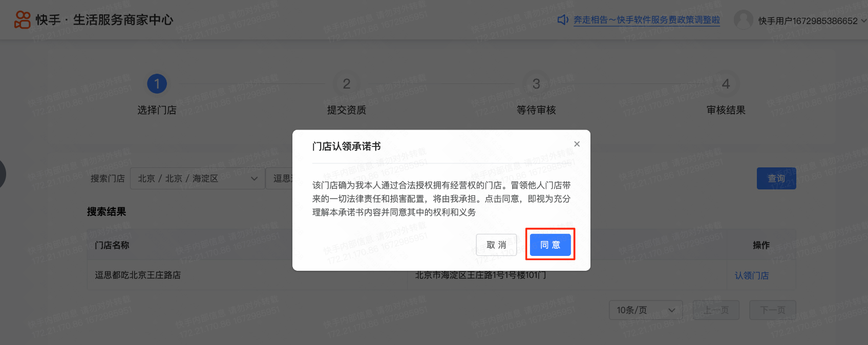Select step 1 circle 选择门店

157,83
